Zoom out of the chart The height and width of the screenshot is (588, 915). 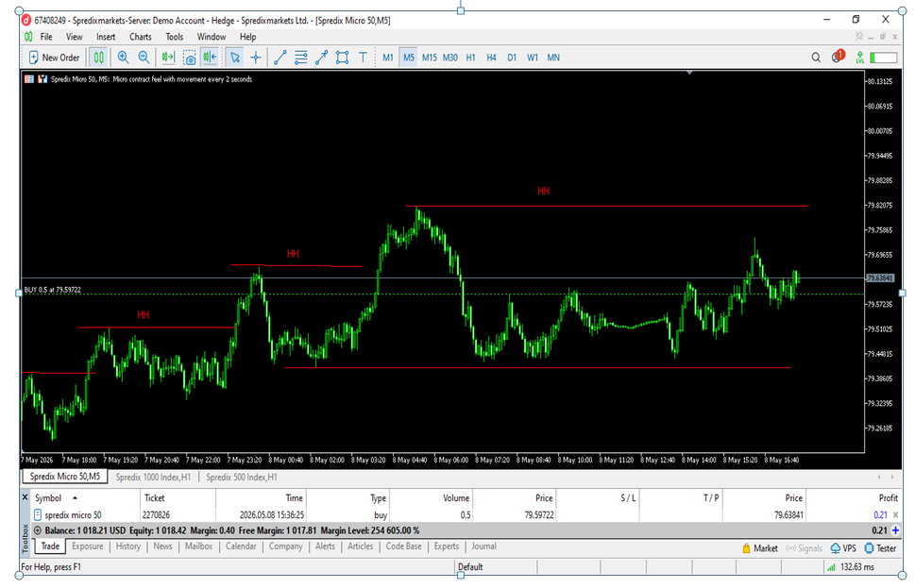[x=144, y=58]
